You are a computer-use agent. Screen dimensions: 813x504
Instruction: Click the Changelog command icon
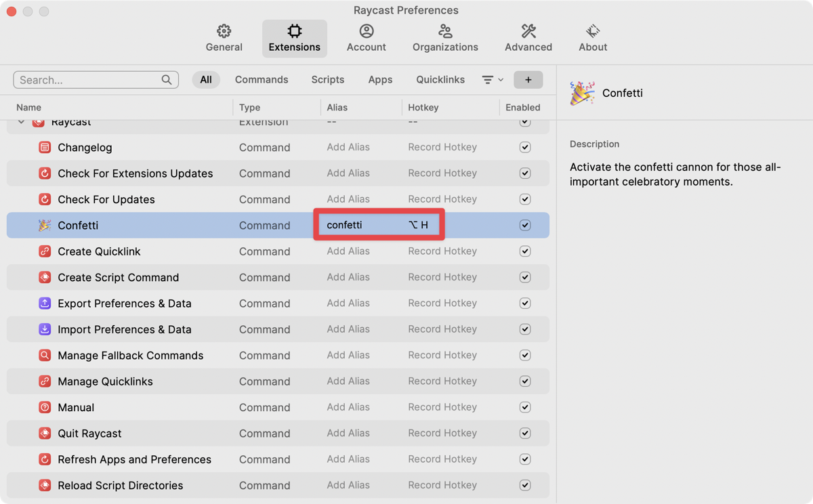tap(45, 148)
